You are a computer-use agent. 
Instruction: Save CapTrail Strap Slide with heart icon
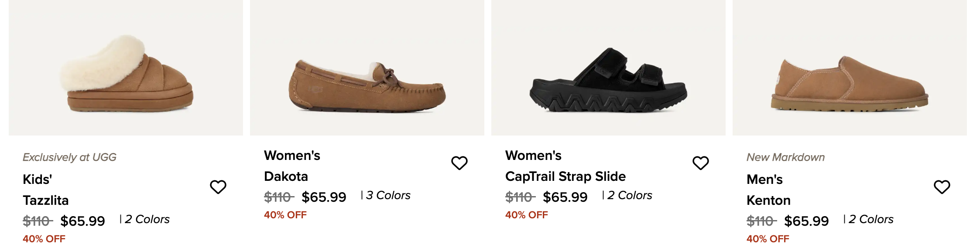(x=701, y=163)
